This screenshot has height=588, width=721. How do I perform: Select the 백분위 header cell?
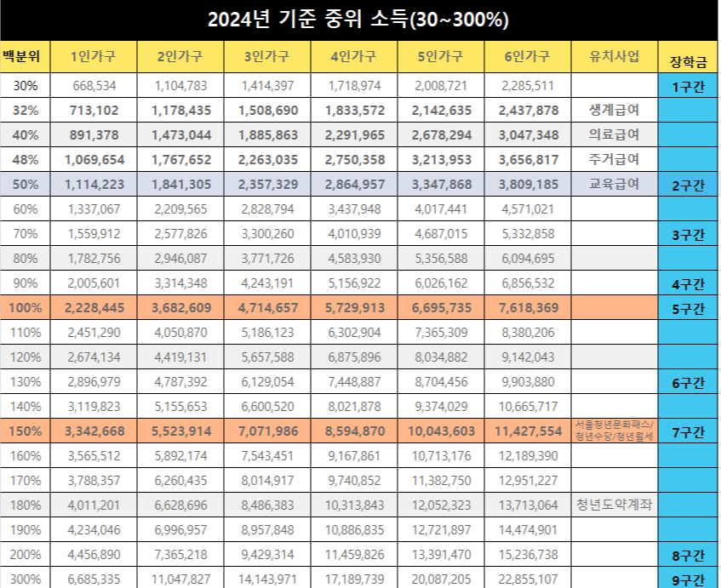pos(25,53)
